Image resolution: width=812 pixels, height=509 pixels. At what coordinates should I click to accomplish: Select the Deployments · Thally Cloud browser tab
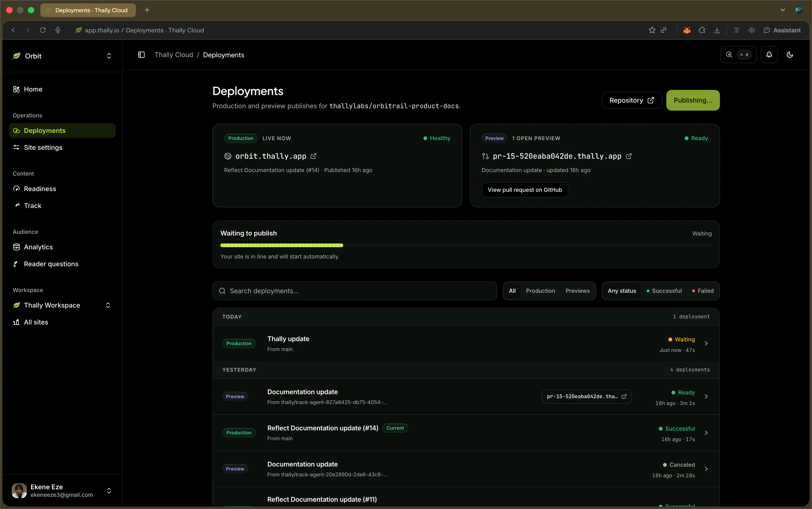point(88,10)
